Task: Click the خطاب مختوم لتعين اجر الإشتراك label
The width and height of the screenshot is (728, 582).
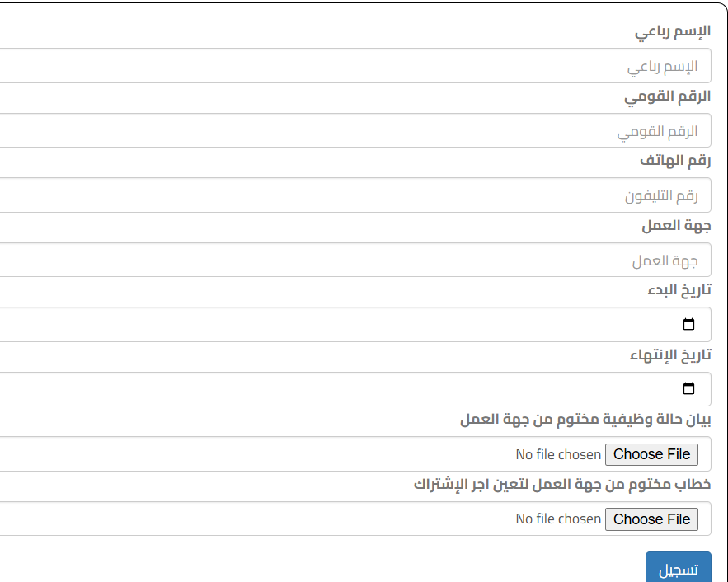Action: click(562, 484)
